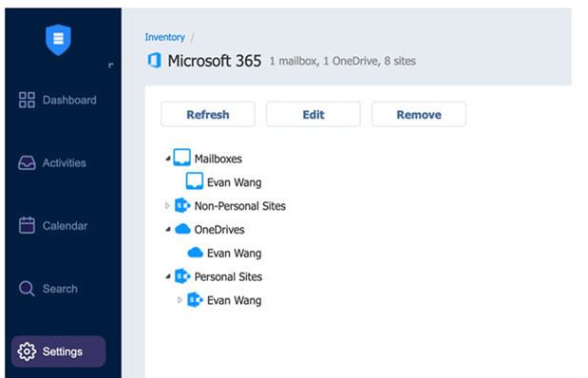Click the Refresh button
Viewport: 588px width, 378px height.
coord(208,114)
